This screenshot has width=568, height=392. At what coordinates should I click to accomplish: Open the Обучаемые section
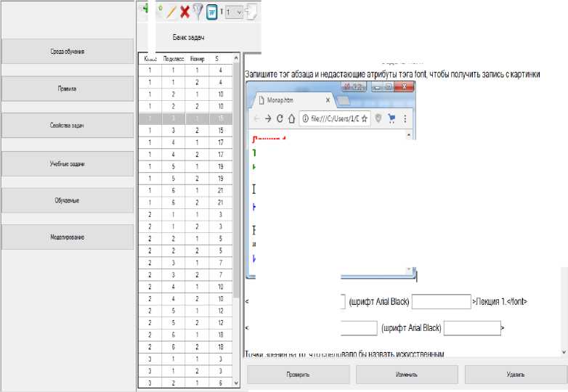tap(68, 200)
